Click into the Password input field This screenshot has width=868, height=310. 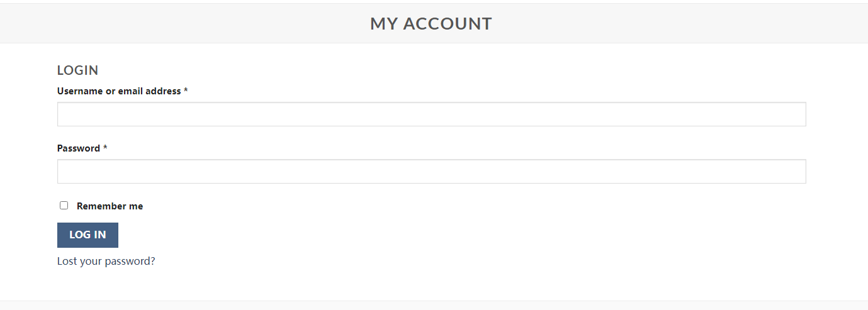[431, 172]
